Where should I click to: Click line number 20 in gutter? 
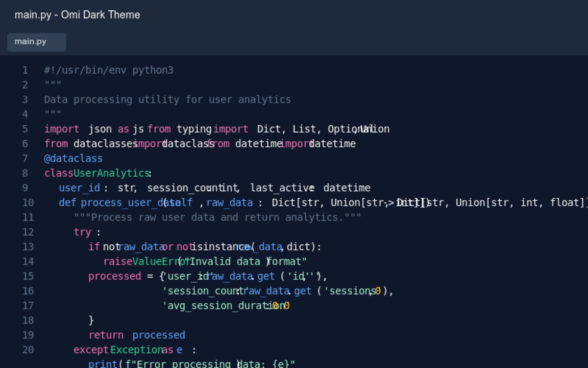[x=28, y=350]
